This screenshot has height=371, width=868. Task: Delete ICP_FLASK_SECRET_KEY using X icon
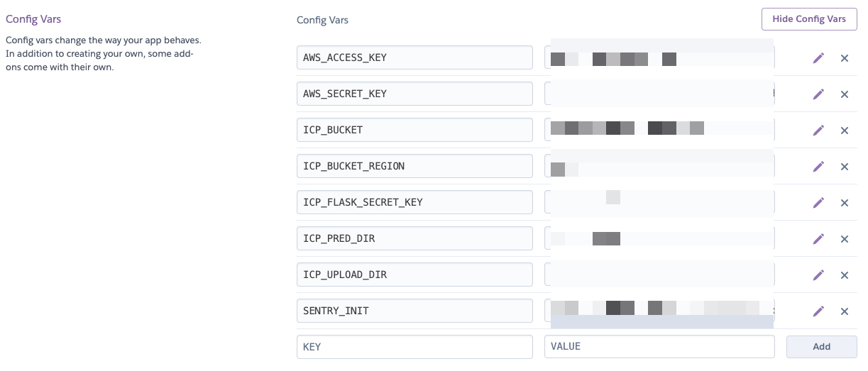pos(845,203)
